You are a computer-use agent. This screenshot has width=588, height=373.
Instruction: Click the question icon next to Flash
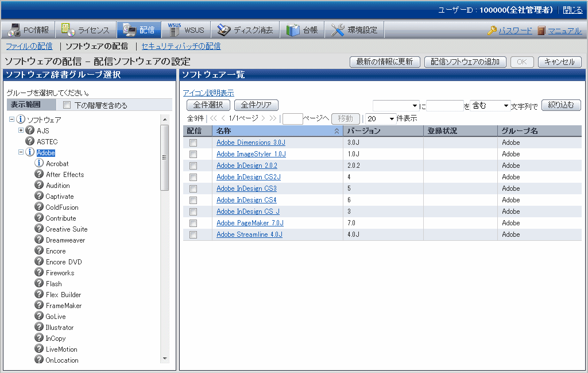pos(39,283)
